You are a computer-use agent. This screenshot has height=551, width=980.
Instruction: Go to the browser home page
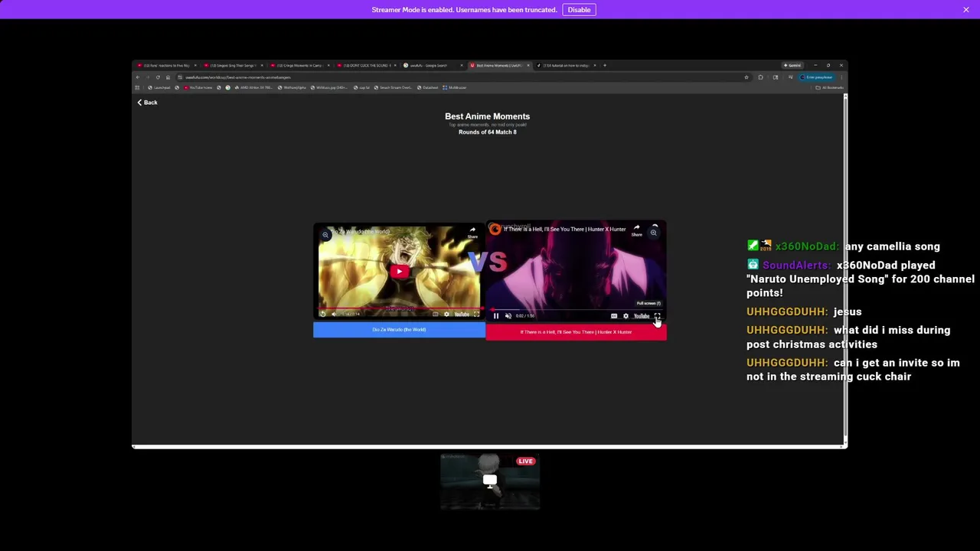pyautogui.click(x=168, y=77)
